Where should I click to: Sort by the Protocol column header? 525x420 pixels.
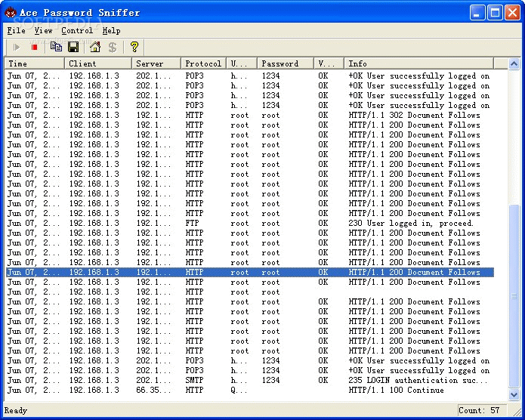203,63
